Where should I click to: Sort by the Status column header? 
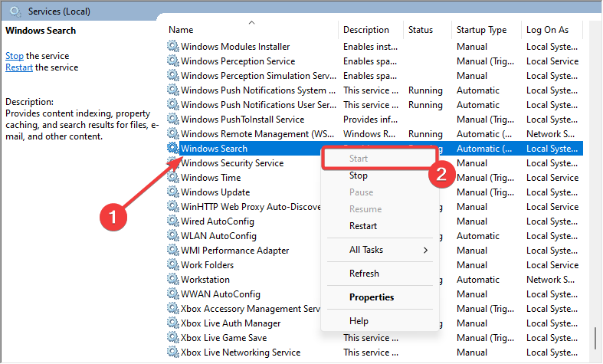click(421, 30)
